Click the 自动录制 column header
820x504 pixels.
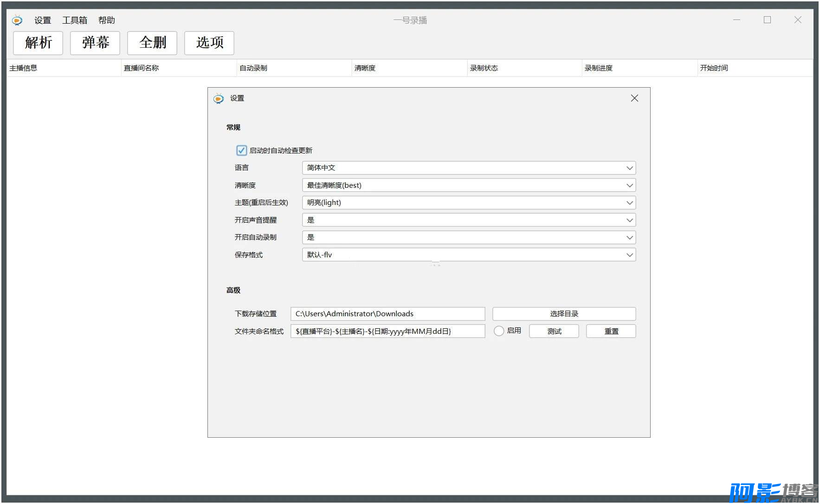[294, 68]
